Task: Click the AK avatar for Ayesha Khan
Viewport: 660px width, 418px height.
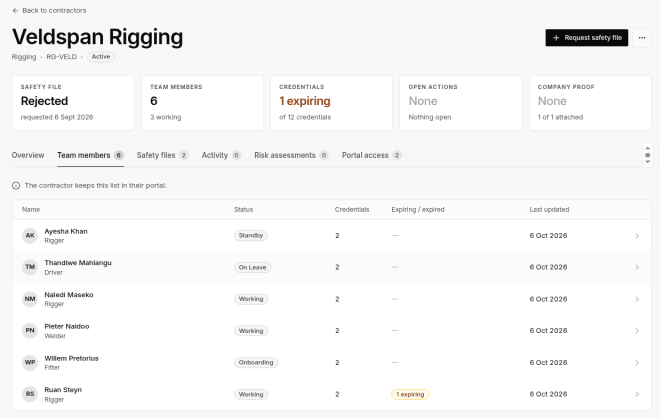Action: 30,236
